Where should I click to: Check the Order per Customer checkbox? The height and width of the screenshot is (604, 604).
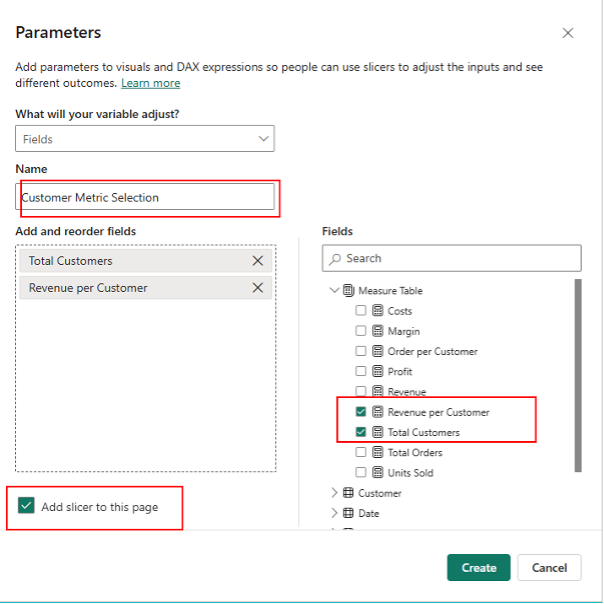(361, 351)
